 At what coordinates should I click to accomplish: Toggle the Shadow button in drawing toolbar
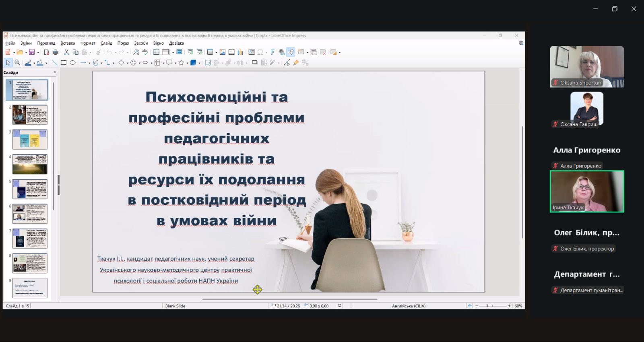(x=254, y=63)
